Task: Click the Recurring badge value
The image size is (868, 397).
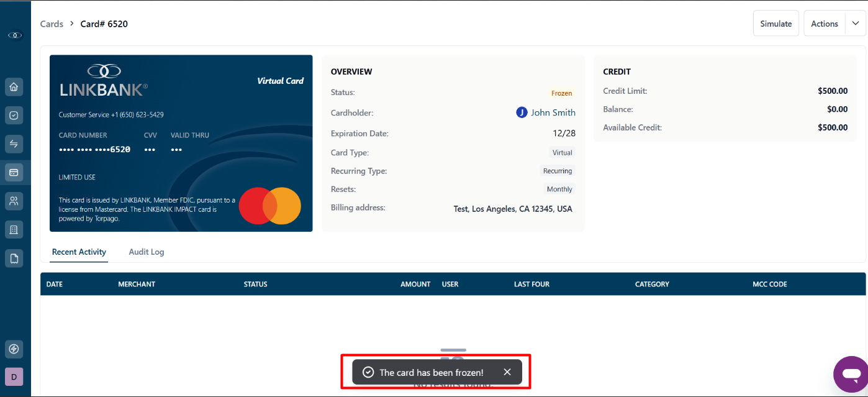Action: [558, 171]
